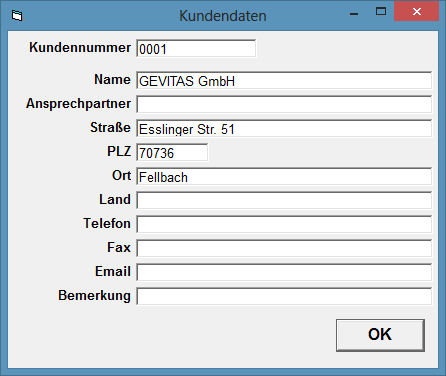Click the Kundendaten window system icon
Image resolution: width=446 pixels, height=376 pixels.
17,15
